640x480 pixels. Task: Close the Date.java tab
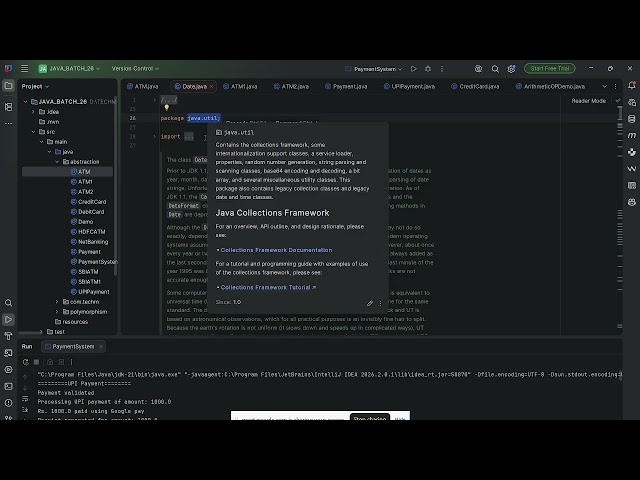coord(211,87)
